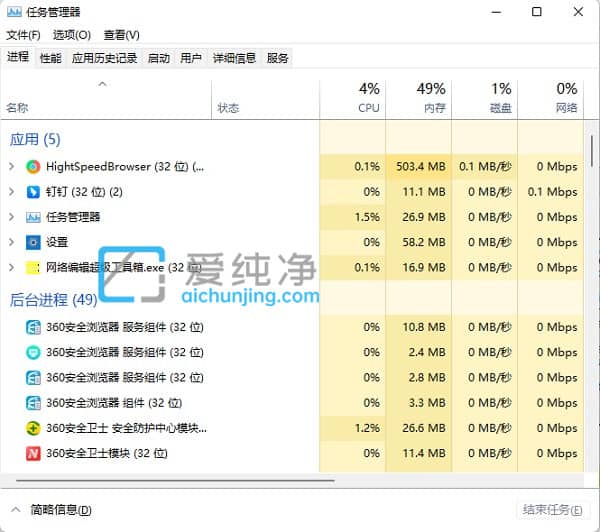600x532 pixels.
Task: Toggle sort direction arrow above 名称
Action: 102,84
